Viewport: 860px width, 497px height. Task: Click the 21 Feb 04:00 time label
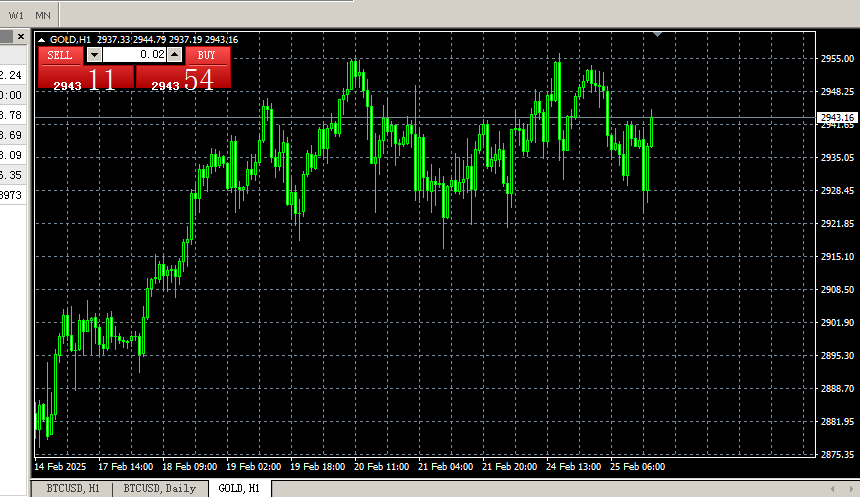pyautogui.click(x=445, y=467)
